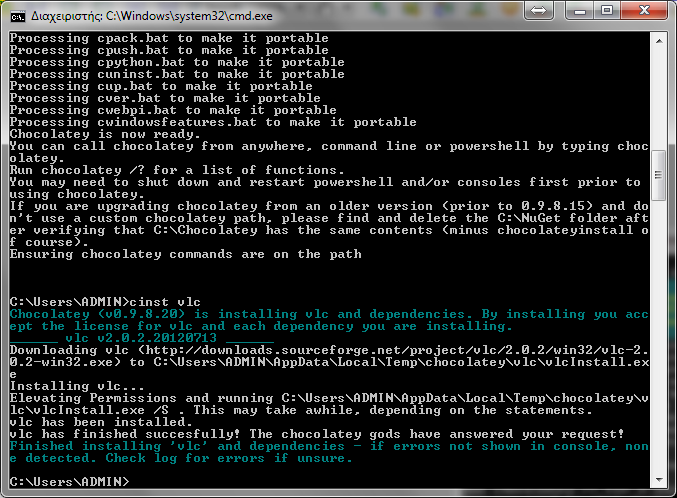Click the scrollbar up arrow
The width and height of the screenshot is (677, 498).
pos(659,41)
